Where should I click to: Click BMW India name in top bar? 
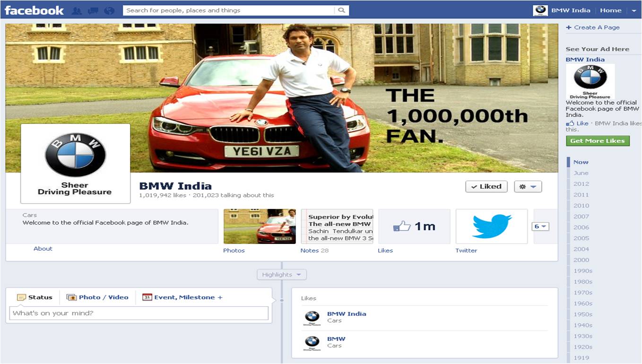tap(571, 10)
